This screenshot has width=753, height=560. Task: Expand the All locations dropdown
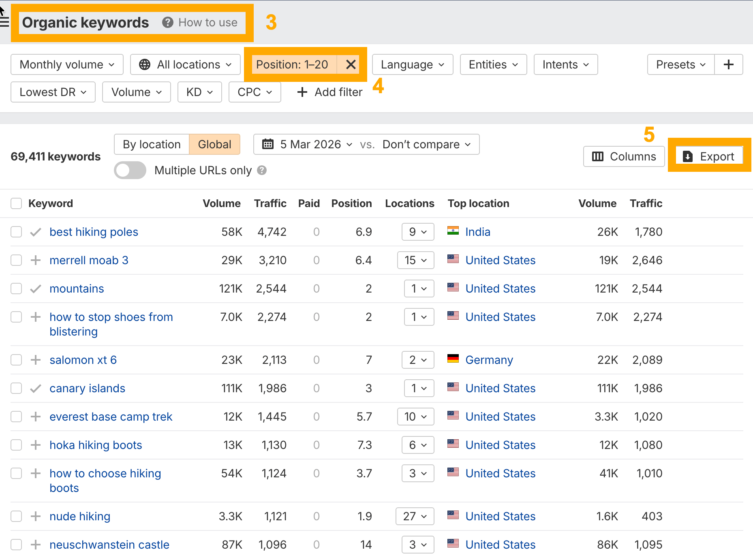(x=185, y=64)
